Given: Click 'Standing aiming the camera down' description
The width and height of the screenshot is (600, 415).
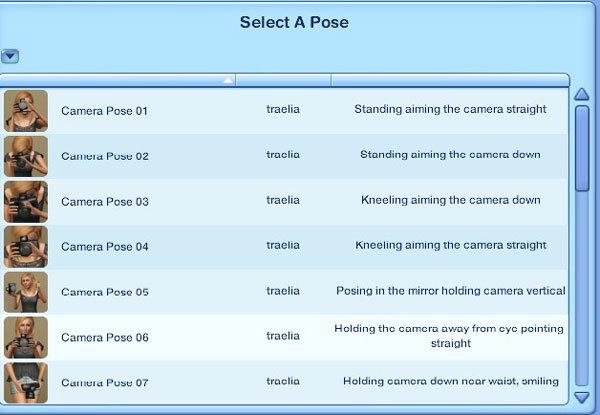Looking at the screenshot, I should (450, 155).
